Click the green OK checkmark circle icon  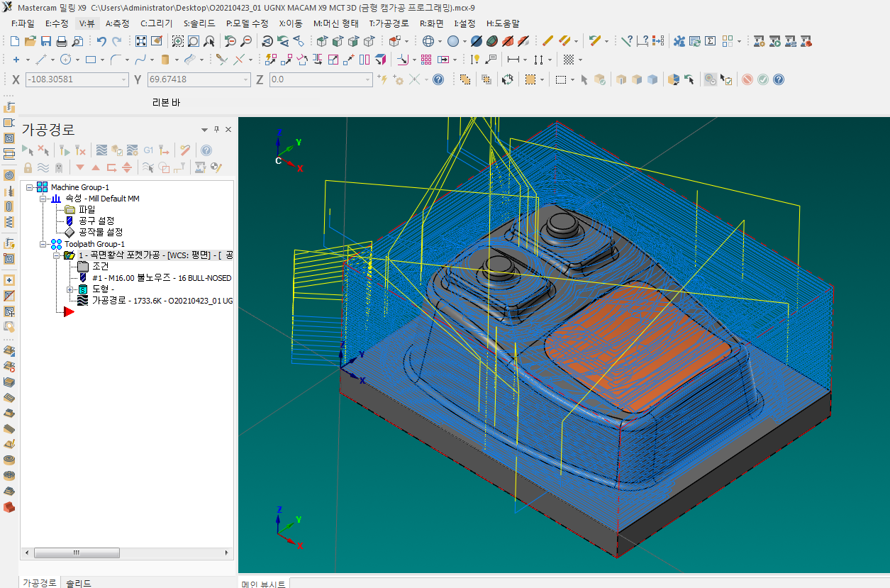[x=763, y=79]
